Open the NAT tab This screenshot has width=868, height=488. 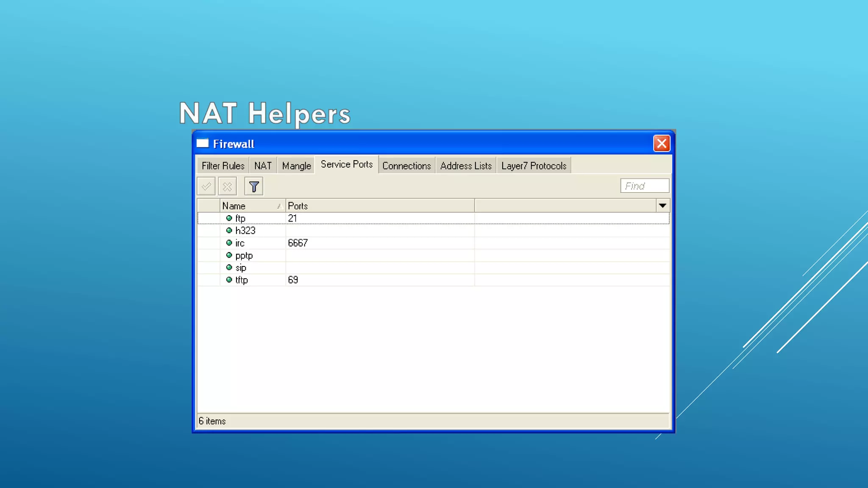click(263, 166)
